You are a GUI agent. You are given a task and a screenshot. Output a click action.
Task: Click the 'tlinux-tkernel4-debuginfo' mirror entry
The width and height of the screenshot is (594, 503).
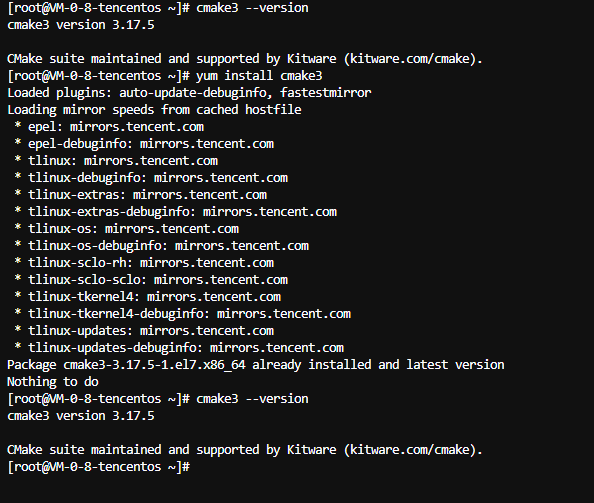189,314
